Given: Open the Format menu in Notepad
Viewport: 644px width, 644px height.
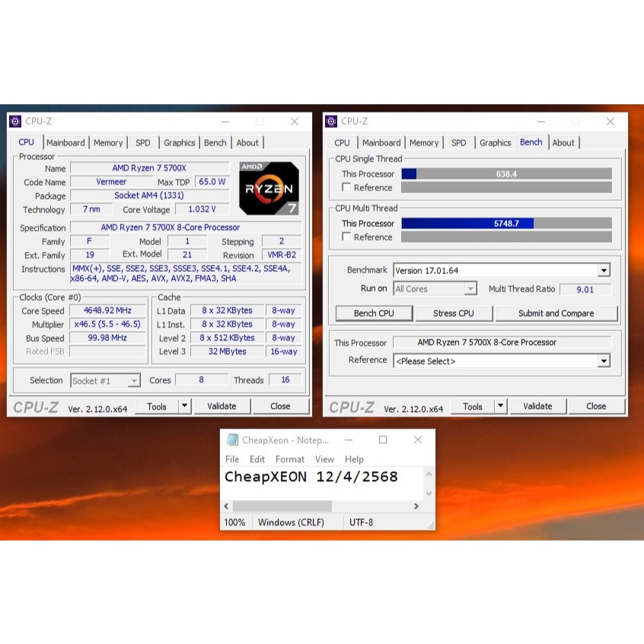Looking at the screenshot, I should (x=289, y=459).
